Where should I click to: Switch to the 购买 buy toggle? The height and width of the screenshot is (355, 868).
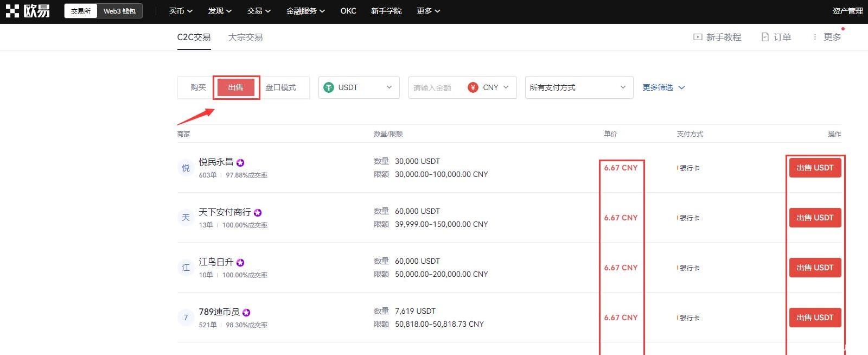point(198,87)
